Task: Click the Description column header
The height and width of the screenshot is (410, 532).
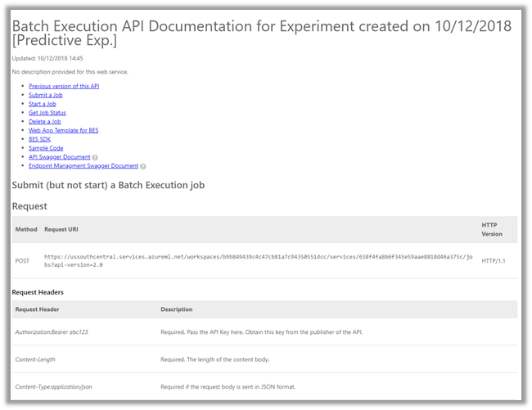Action: pyautogui.click(x=176, y=309)
